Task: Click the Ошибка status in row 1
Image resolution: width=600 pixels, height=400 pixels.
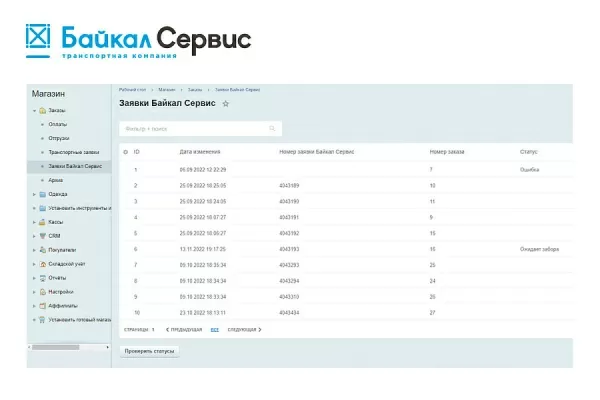Action: 529,170
